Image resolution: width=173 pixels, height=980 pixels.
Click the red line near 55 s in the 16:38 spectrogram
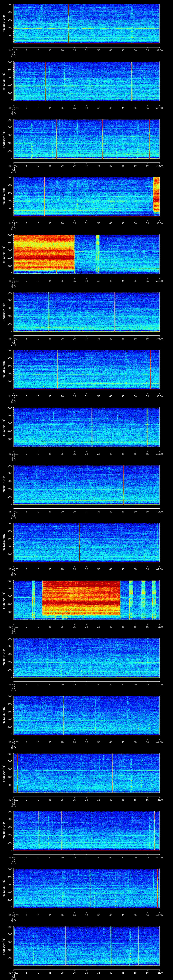[147, 427]
